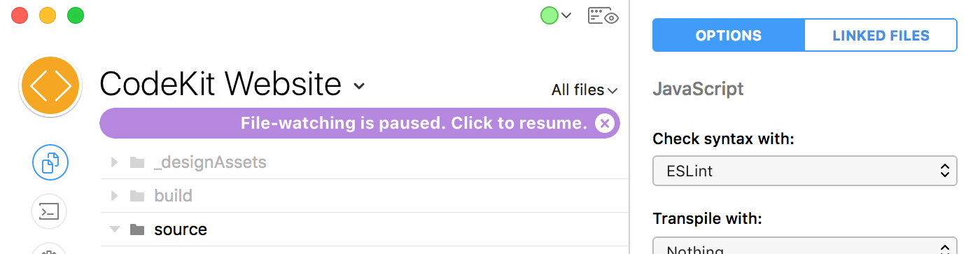Click the settings gear sidebar icon
The image size is (980, 254).
click(49, 249)
